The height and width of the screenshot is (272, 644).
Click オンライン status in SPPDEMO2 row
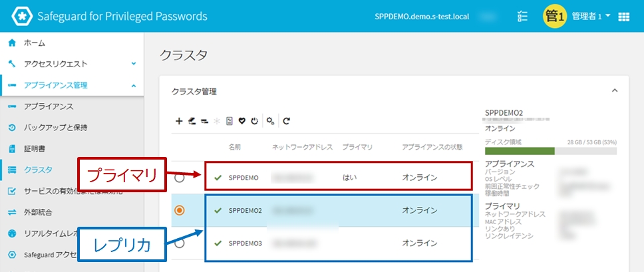(419, 210)
